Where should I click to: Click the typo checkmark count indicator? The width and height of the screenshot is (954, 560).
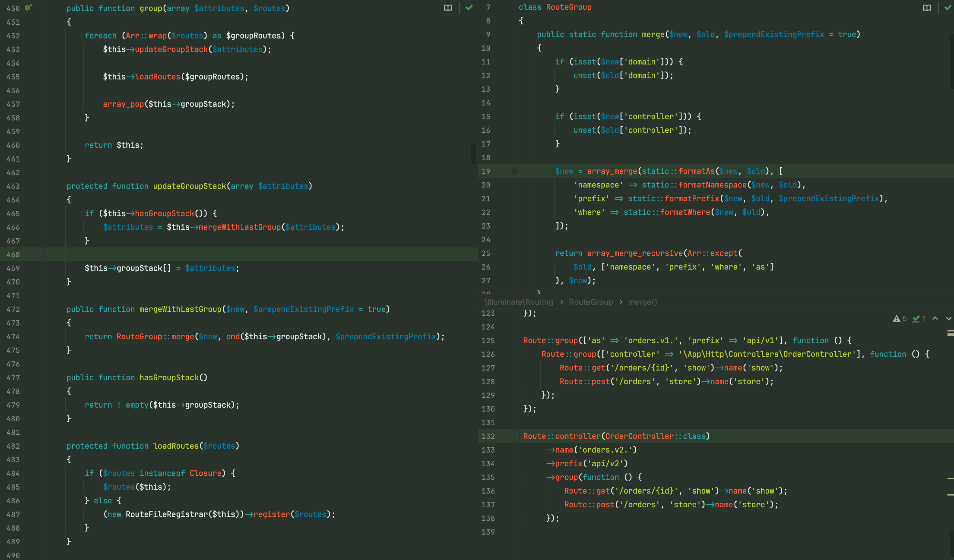(x=919, y=319)
